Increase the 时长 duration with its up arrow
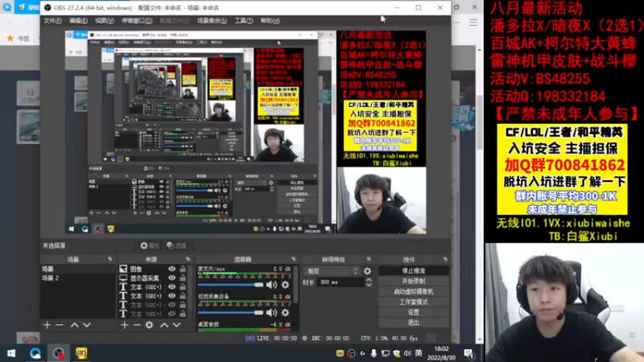The height and width of the screenshot is (362, 644). (x=369, y=280)
